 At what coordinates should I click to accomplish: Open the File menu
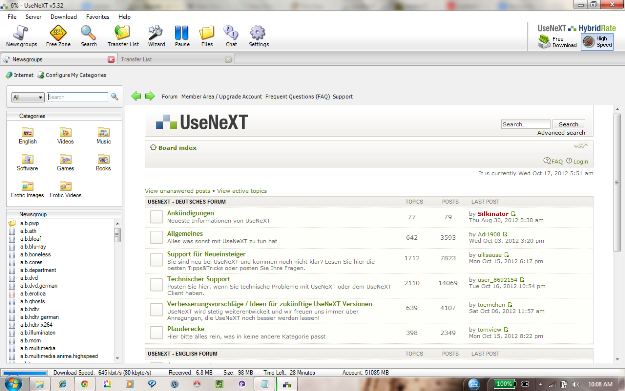pyautogui.click(x=12, y=17)
